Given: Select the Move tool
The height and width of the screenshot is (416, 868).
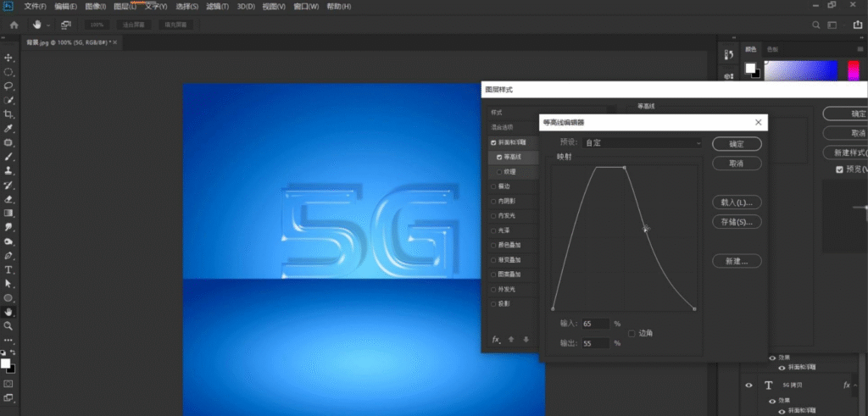Looking at the screenshot, I should point(8,58).
